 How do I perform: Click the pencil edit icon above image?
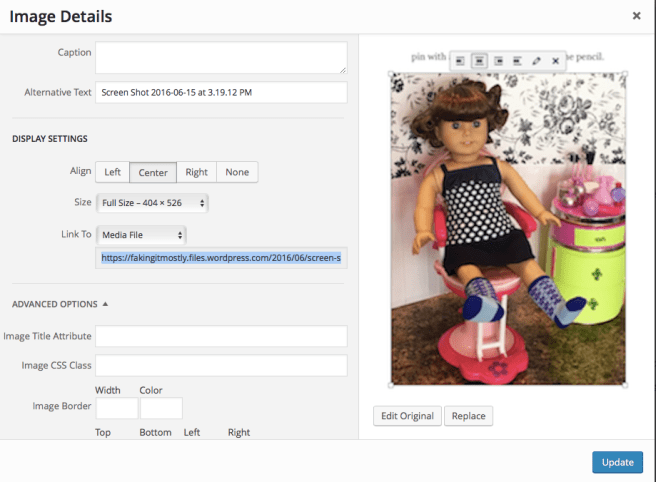[x=537, y=61]
